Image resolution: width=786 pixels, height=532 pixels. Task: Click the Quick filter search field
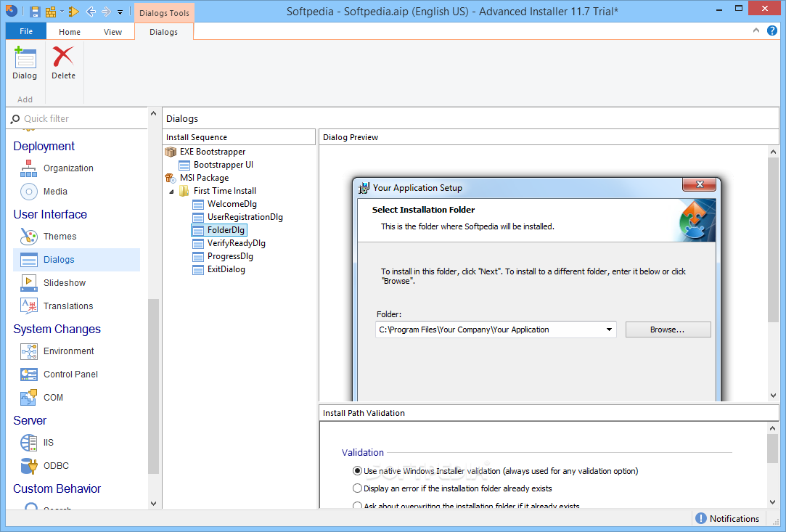tap(78, 119)
